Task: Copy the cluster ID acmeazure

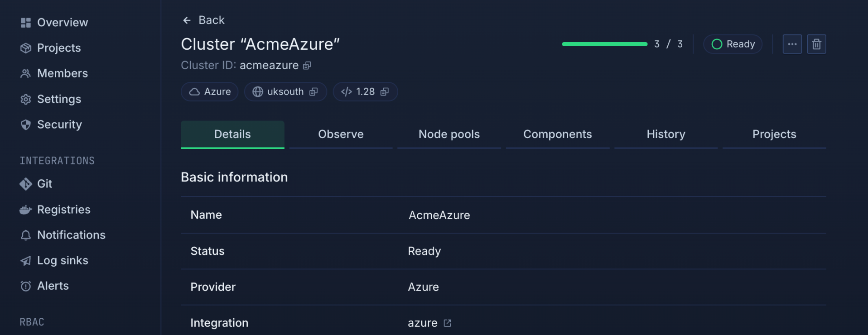Action: [x=307, y=65]
